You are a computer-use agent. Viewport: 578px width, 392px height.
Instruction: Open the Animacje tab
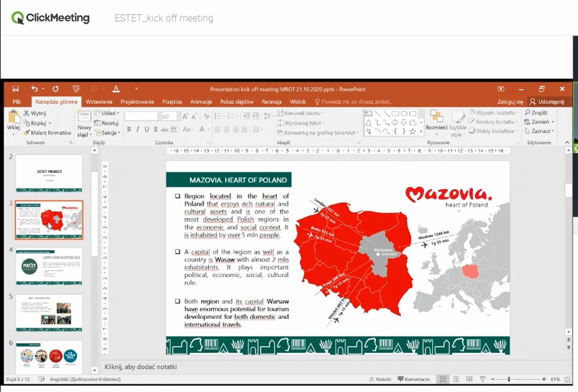coord(201,101)
